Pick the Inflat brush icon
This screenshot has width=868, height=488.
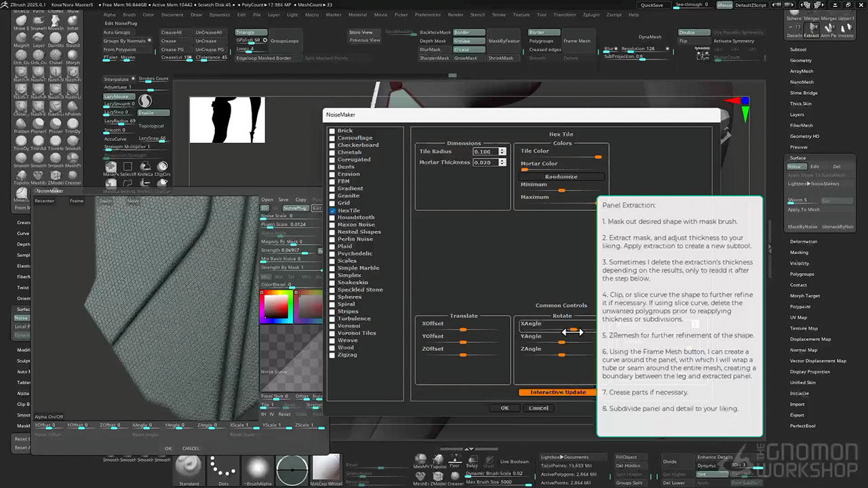(73, 20)
